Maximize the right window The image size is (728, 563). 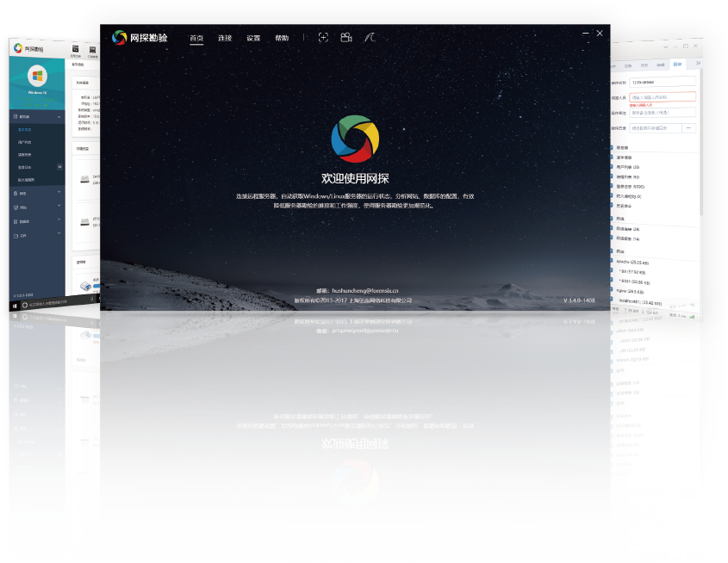tap(686, 46)
